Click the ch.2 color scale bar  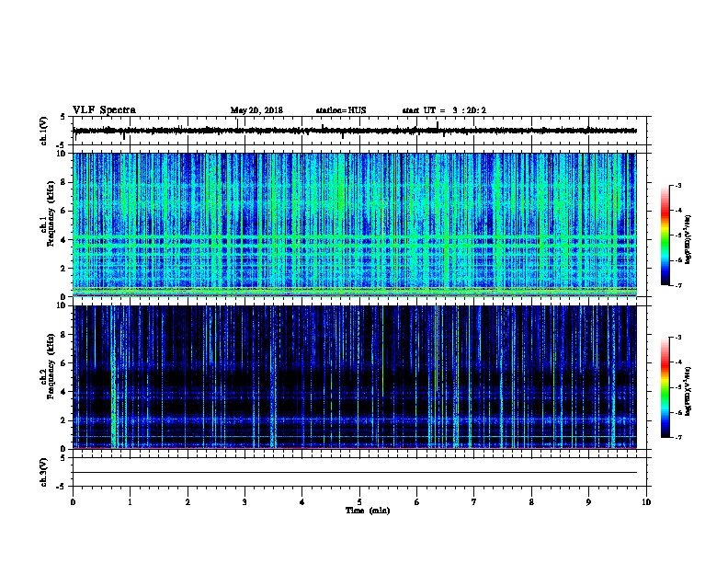point(665,387)
